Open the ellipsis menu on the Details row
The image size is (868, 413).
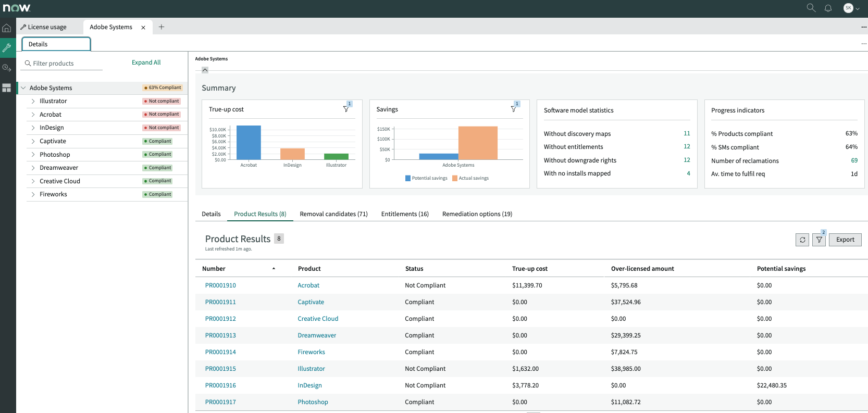coord(864,44)
